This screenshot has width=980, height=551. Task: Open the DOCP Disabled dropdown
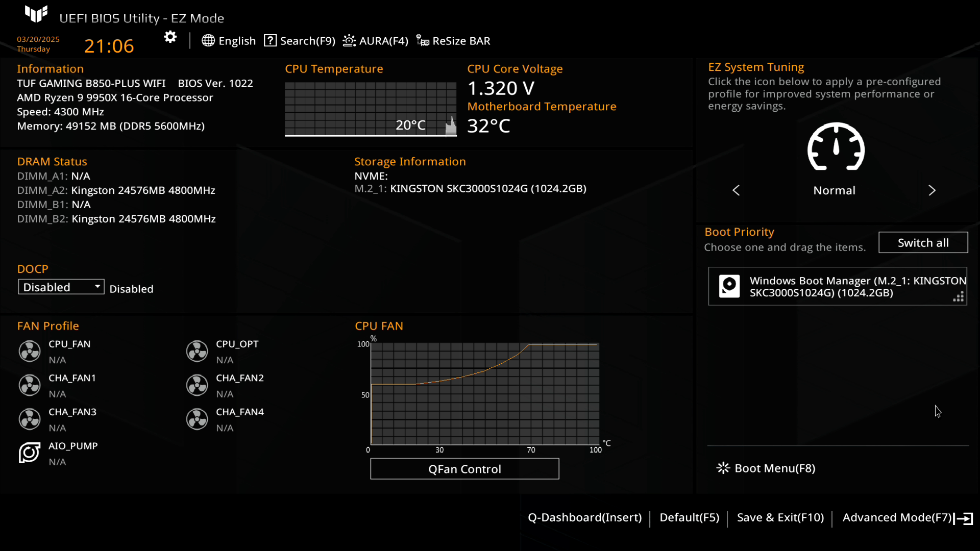click(61, 287)
